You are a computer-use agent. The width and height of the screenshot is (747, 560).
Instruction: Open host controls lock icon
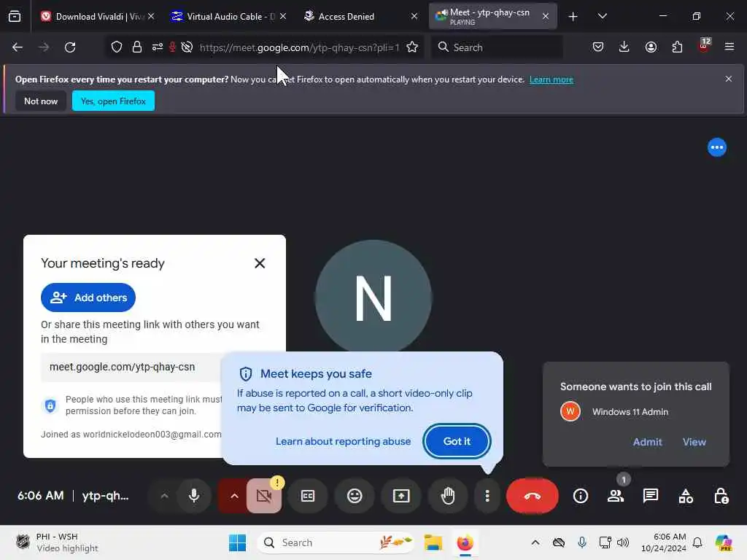721,496
